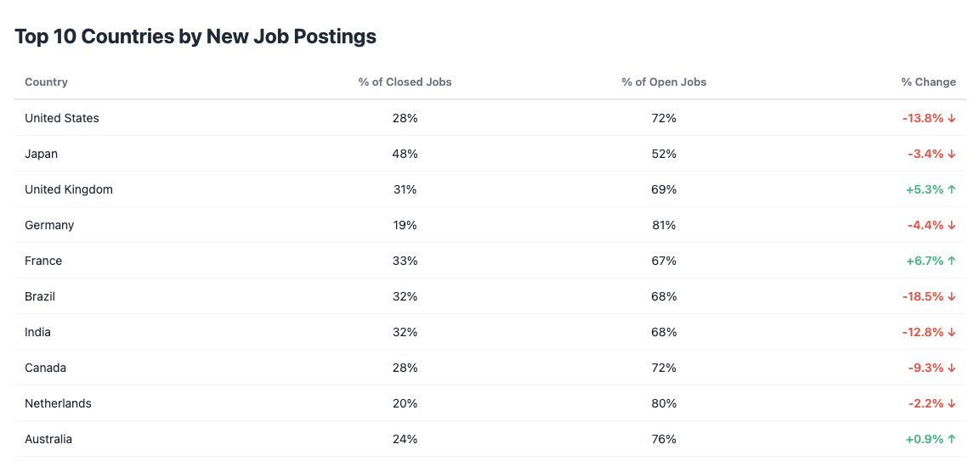980x467 pixels.
Task: Click the +6.7% change value for France
Action: click(x=925, y=262)
